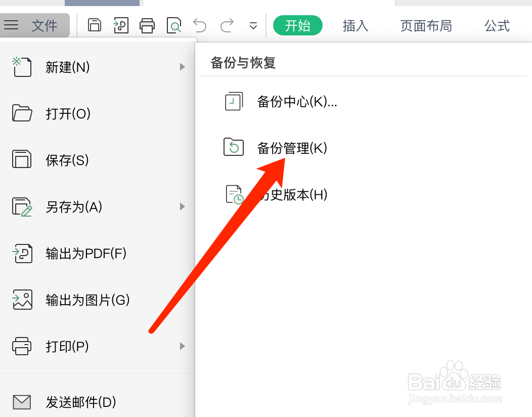The image size is (532, 417).
Task: Switch to the 插入 ribbon tab
Action: [x=355, y=26]
